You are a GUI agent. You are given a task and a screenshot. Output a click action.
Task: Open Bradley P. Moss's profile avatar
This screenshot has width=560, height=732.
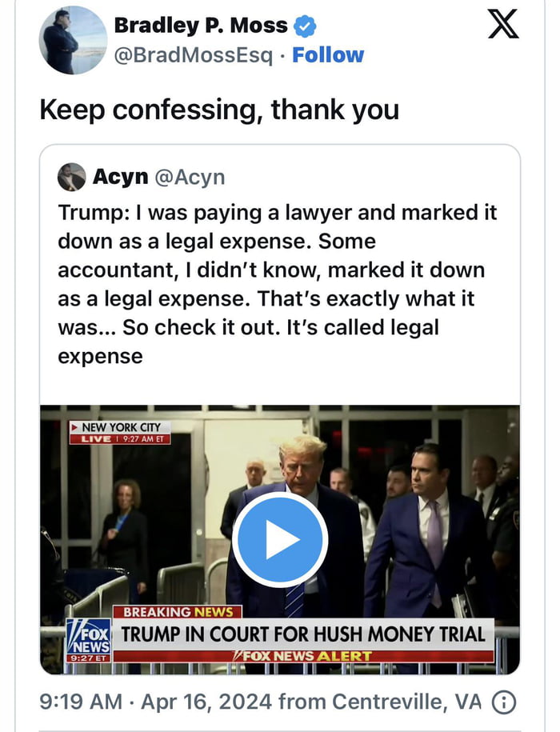click(71, 38)
